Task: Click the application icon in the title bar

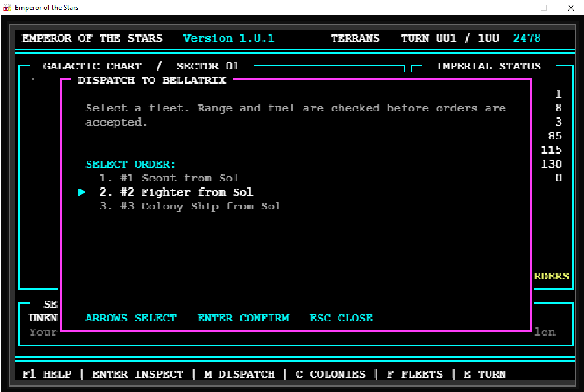Action: (x=7, y=8)
